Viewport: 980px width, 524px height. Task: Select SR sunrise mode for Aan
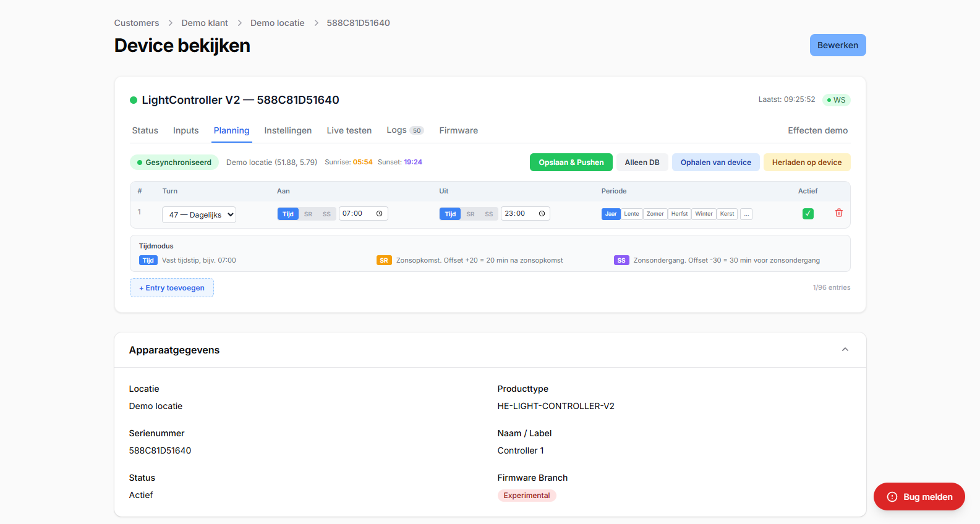point(308,214)
